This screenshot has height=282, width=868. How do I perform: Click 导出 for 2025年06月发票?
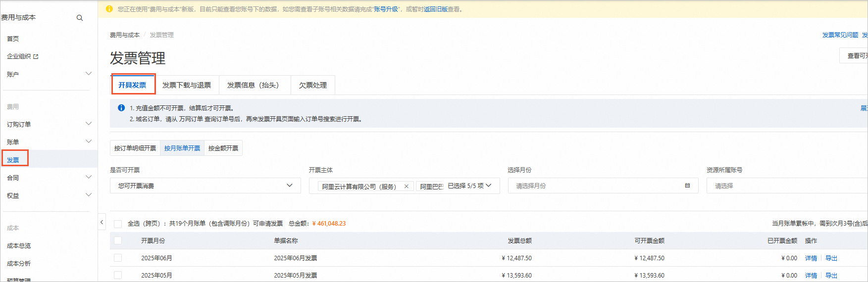[831, 258]
